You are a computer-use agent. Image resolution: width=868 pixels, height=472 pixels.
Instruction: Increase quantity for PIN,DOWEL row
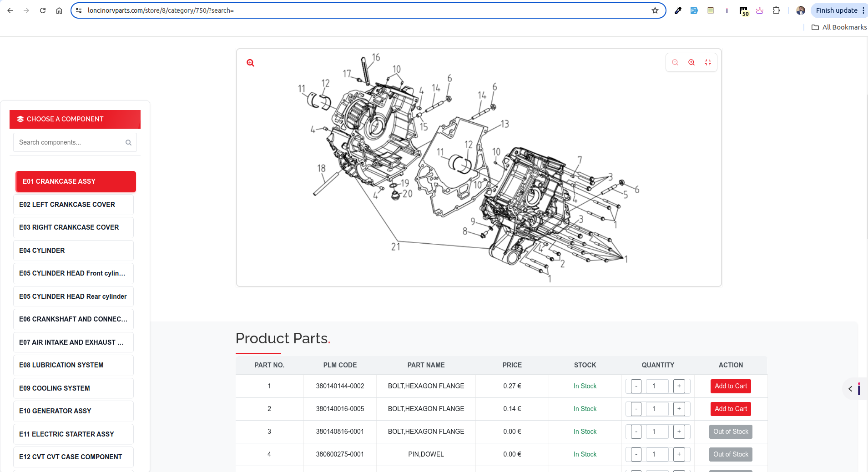(679, 454)
